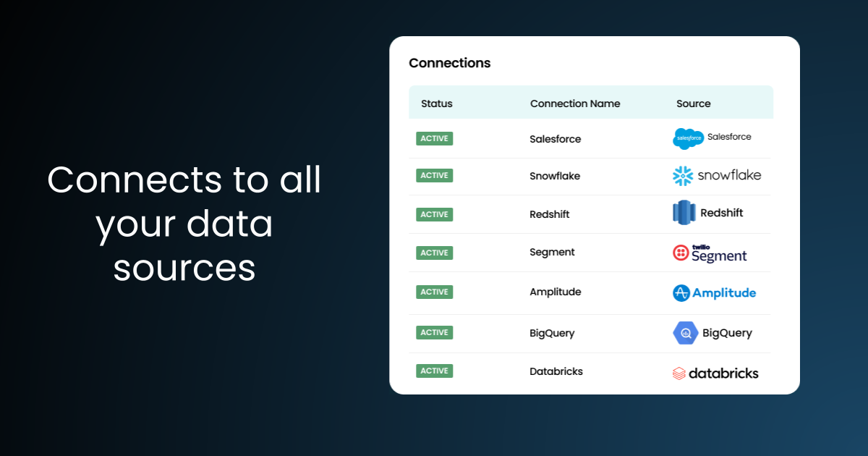Image resolution: width=868 pixels, height=456 pixels.
Task: Click the Amplitude logo icon
Action: pos(681,293)
